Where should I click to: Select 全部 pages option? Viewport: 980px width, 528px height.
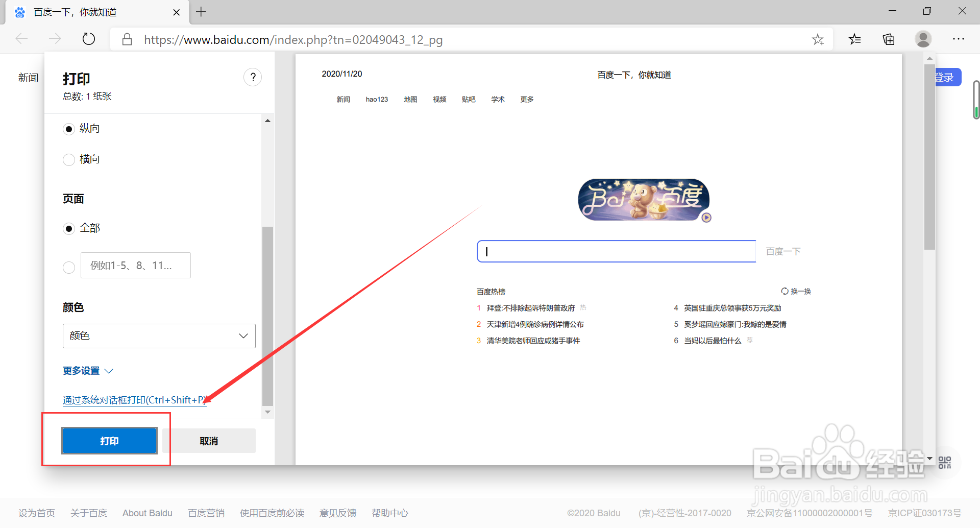[69, 229]
